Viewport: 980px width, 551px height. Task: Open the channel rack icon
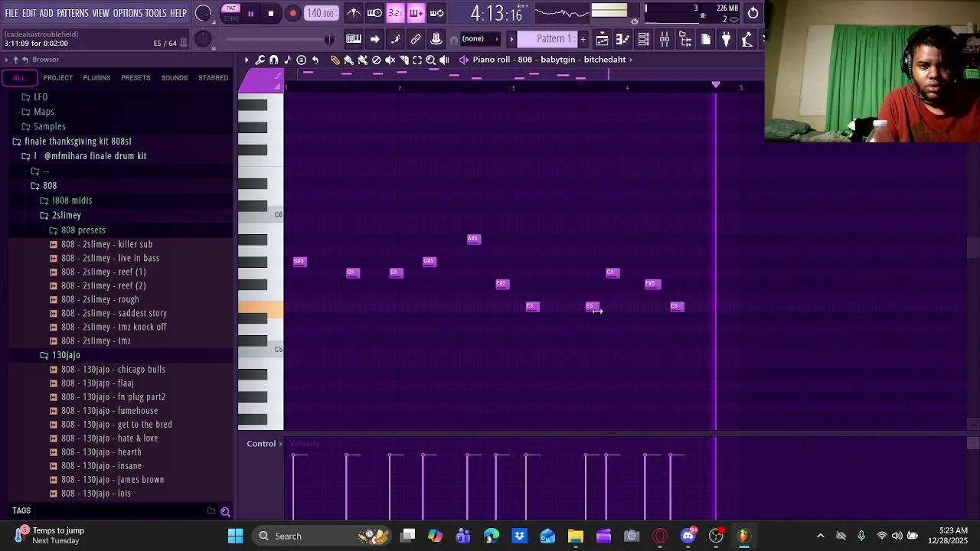point(644,39)
